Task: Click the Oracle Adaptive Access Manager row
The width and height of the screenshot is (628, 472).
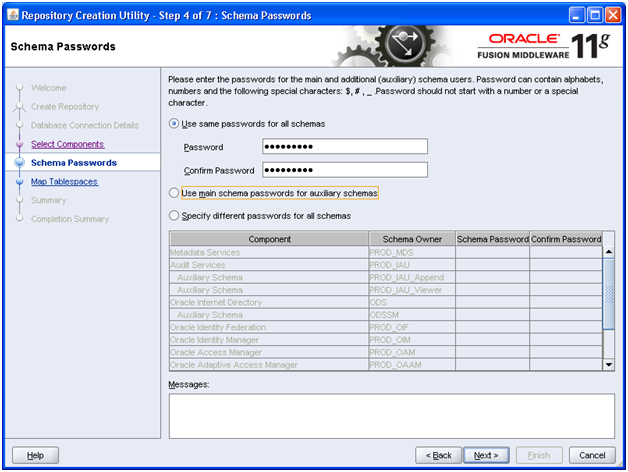Action: [386, 365]
